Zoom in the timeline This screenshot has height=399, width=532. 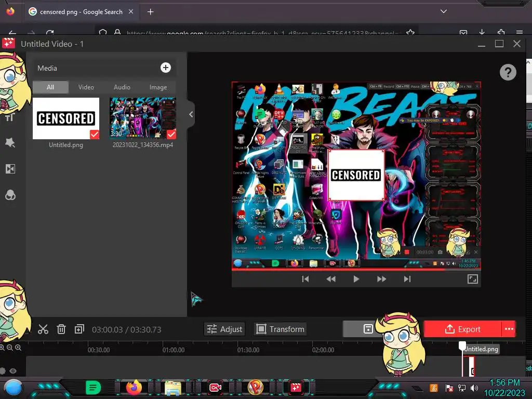[x=18, y=348]
